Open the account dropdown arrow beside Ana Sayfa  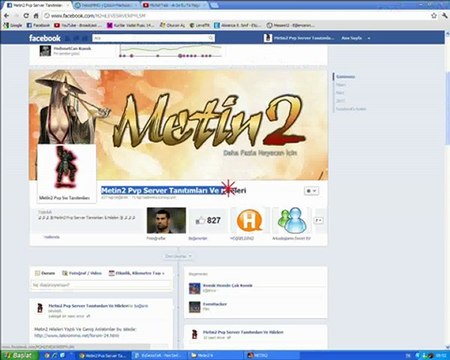pos(369,38)
